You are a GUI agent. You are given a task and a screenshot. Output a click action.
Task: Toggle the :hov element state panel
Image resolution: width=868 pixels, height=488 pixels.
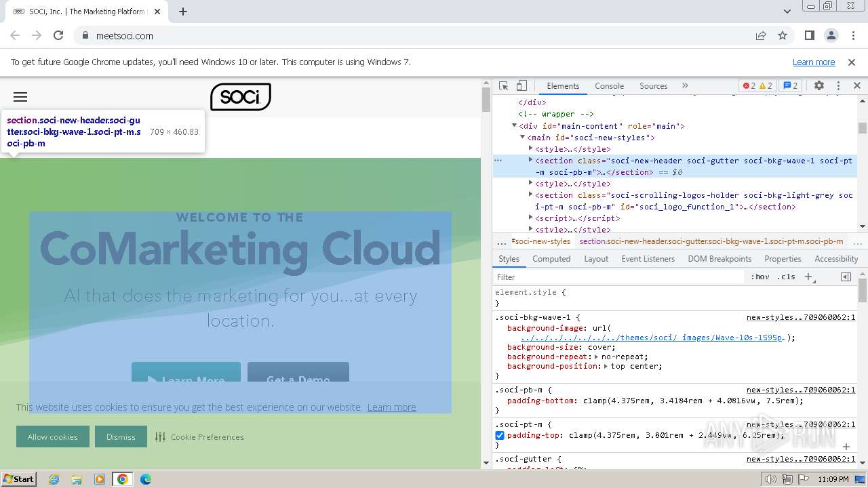(760, 277)
